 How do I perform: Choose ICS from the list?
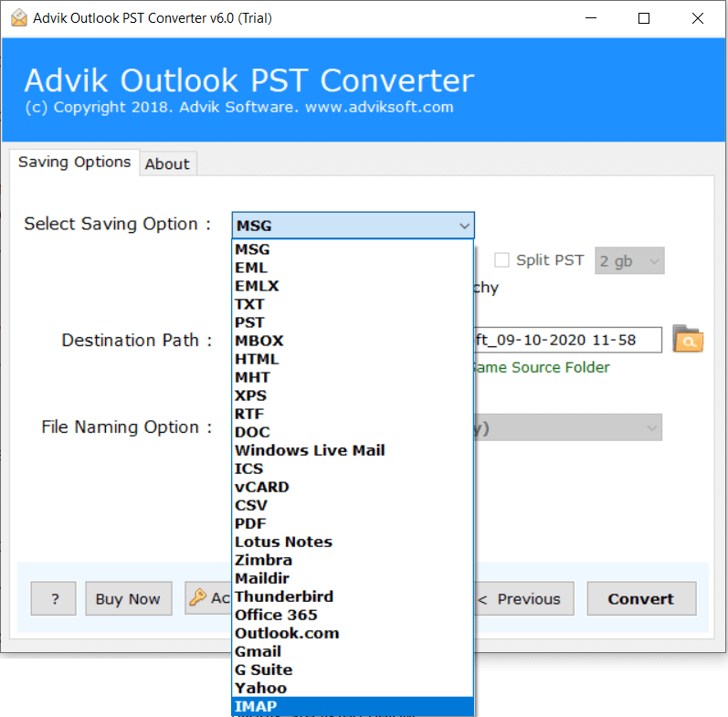pos(353,469)
